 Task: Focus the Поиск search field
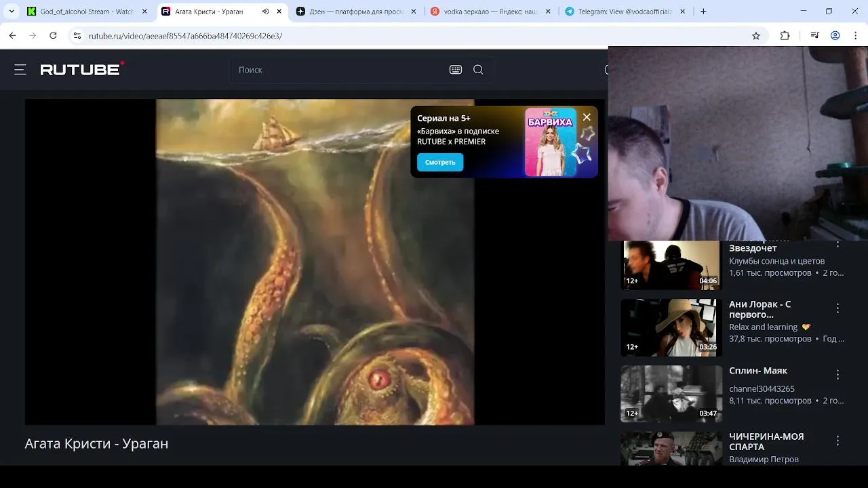point(339,70)
